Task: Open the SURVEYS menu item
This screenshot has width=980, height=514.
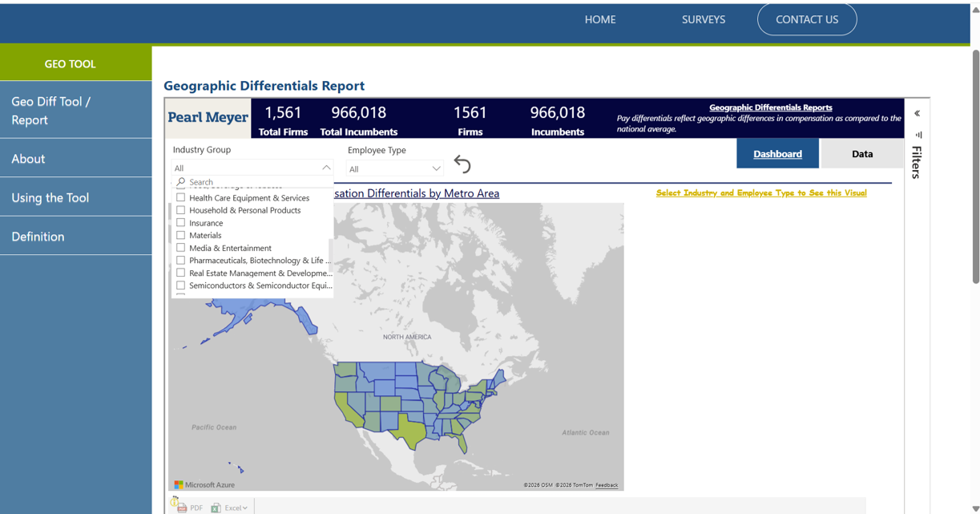Action: pos(703,19)
